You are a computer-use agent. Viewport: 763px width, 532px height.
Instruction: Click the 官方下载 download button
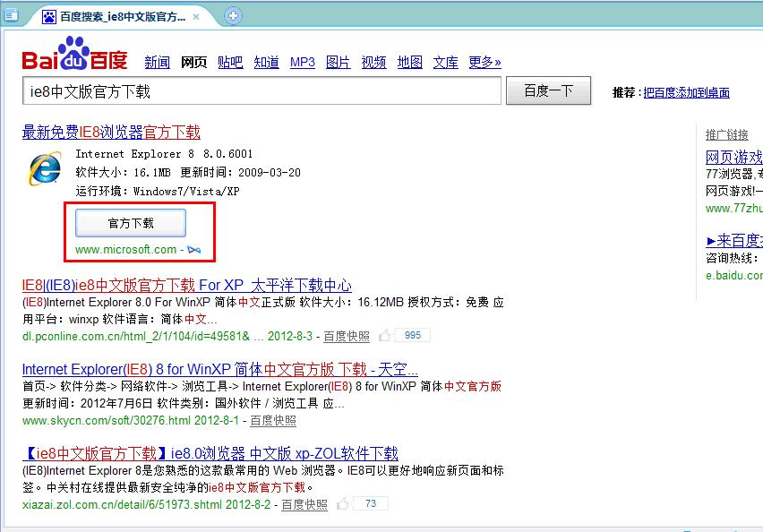(131, 223)
